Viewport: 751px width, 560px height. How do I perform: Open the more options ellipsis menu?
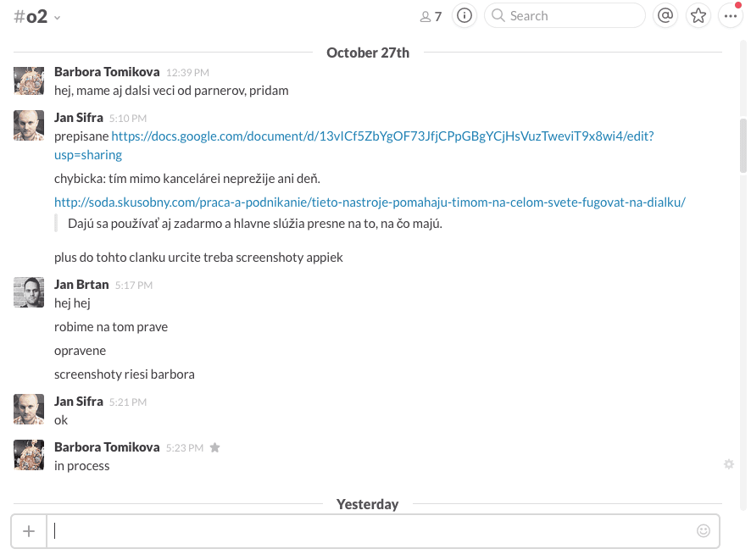[x=730, y=16]
